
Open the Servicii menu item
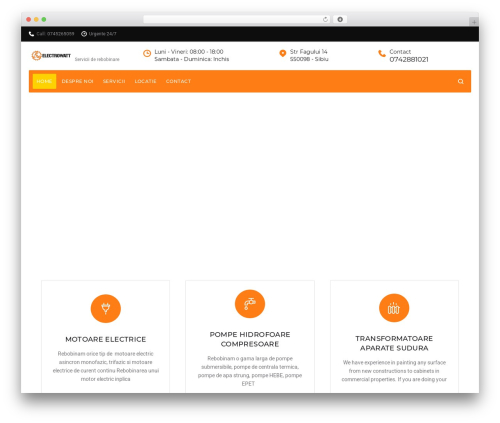tap(114, 81)
